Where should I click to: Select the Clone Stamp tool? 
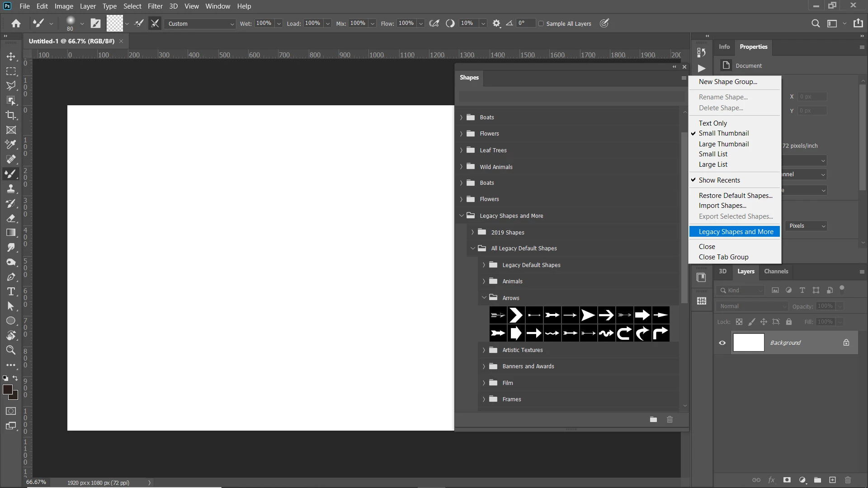pyautogui.click(x=11, y=189)
